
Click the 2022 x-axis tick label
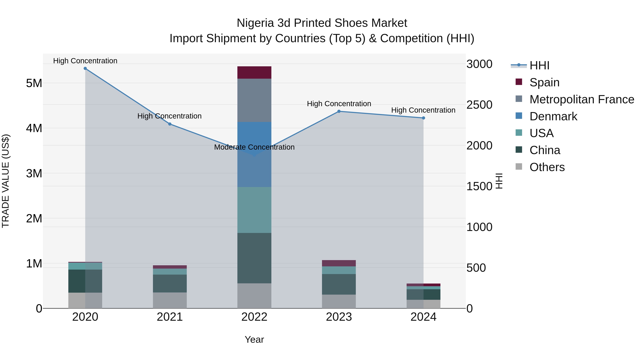[254, 317]
